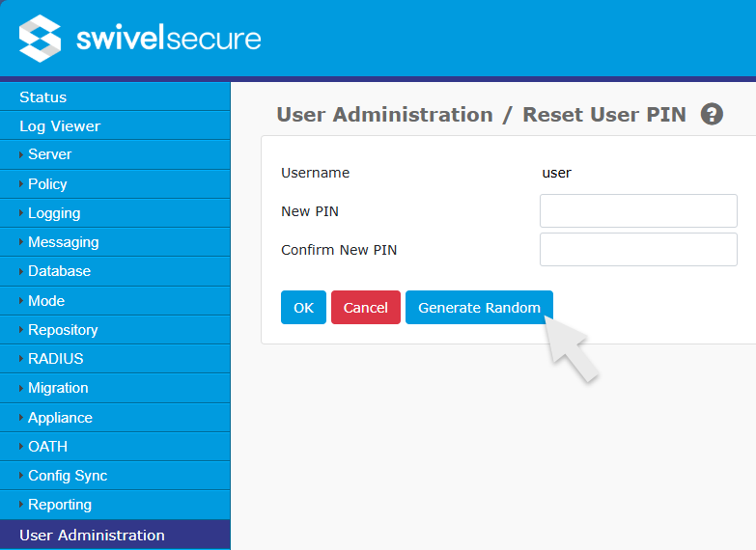Expand the Mode menu section
756x550 pixels.
tap(46, 301)
